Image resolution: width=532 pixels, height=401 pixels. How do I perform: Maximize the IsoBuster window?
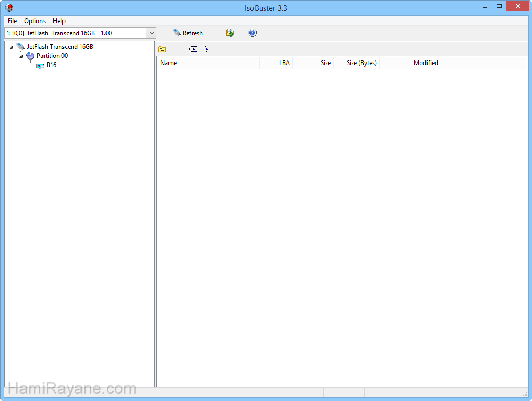(x=499, y=6)
